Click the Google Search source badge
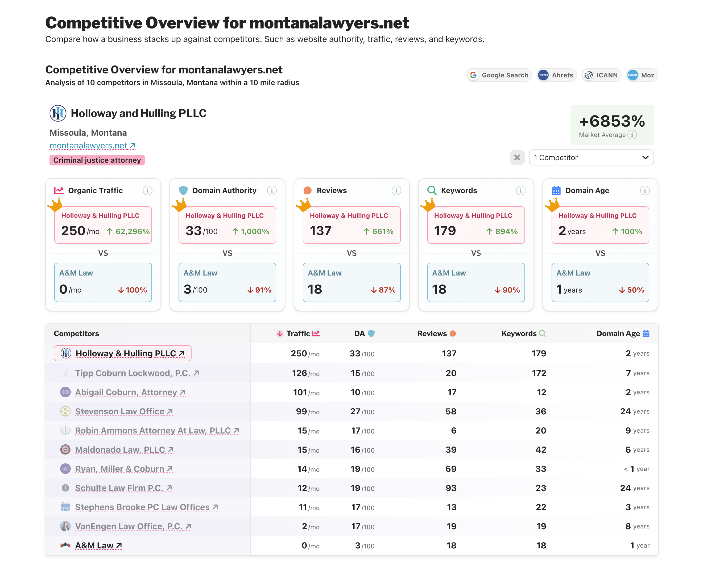 (x=499, y=75)
